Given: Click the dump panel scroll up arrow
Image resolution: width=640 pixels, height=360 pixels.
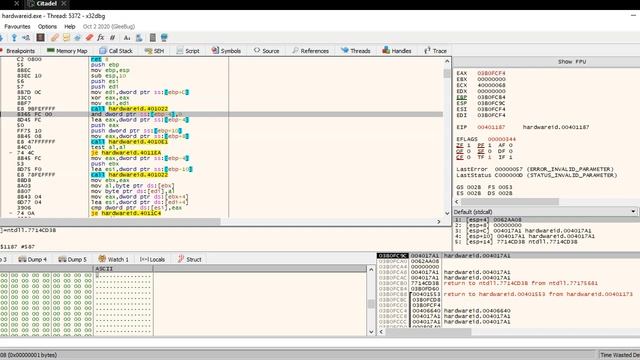Looking at the screenshot, I should click(371, 269).
